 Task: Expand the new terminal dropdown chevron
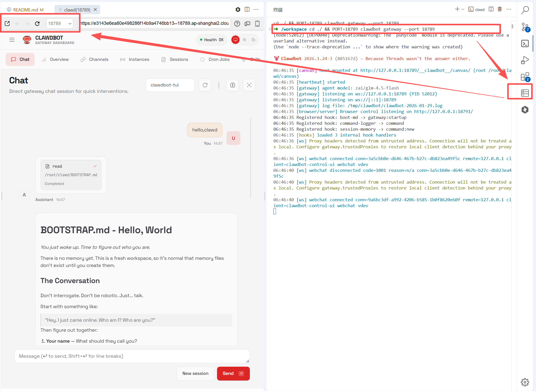[463, 9]
